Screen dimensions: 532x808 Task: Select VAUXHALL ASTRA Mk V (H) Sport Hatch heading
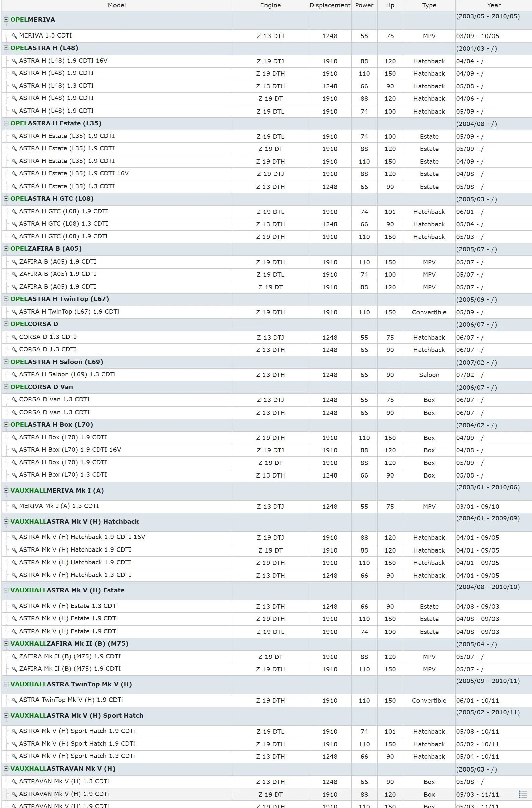(x=77, y=716)
